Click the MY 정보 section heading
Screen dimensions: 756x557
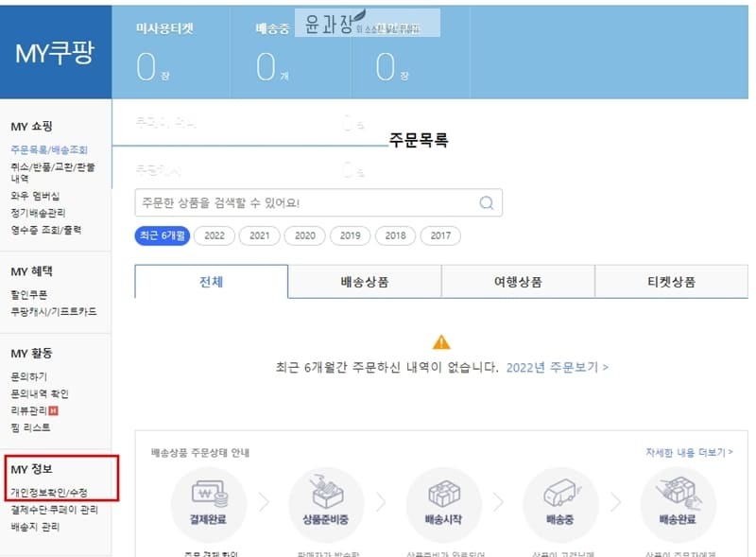(x=31, y=469)
